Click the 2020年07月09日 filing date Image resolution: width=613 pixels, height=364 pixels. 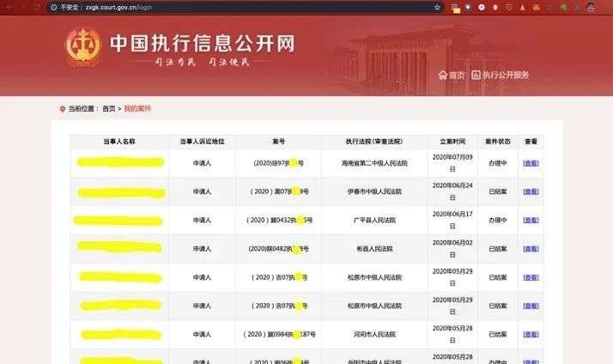coord(452,163)
